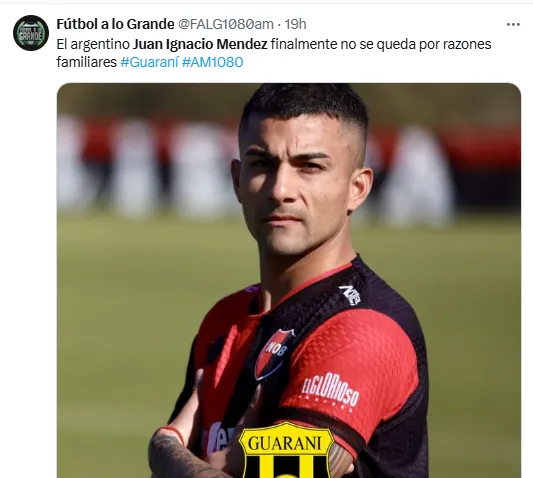The width and height of the screenshot is (533, 478).
Task: Open the @FALG1080am handle link
Action: (x=226, y=24)
